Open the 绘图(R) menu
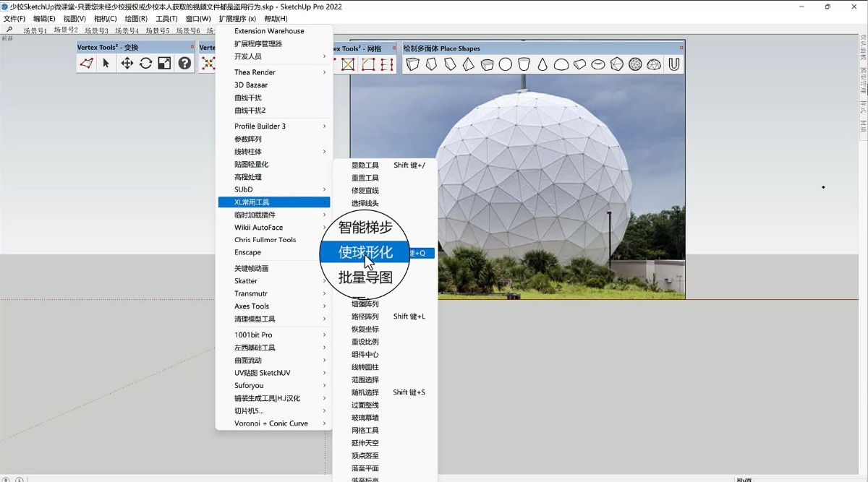Image resolution: width=868 pixels, height=482 pixels. click(x=136, y=19)
